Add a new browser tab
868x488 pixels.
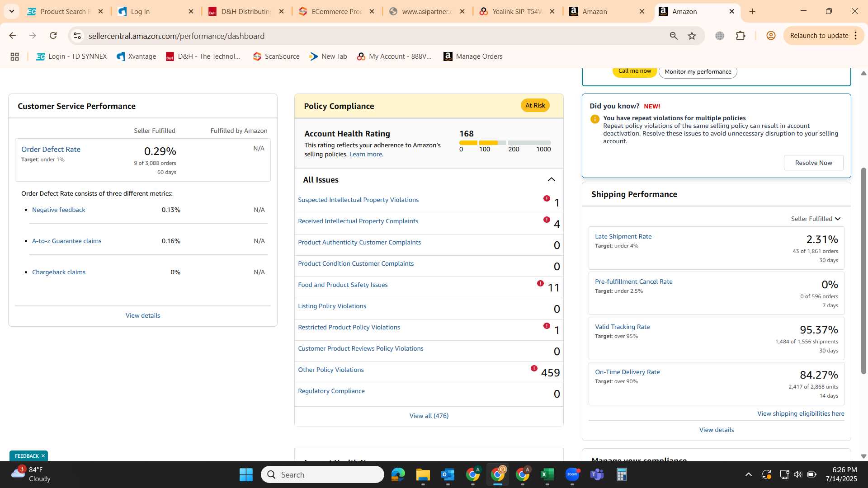point(752,11)
